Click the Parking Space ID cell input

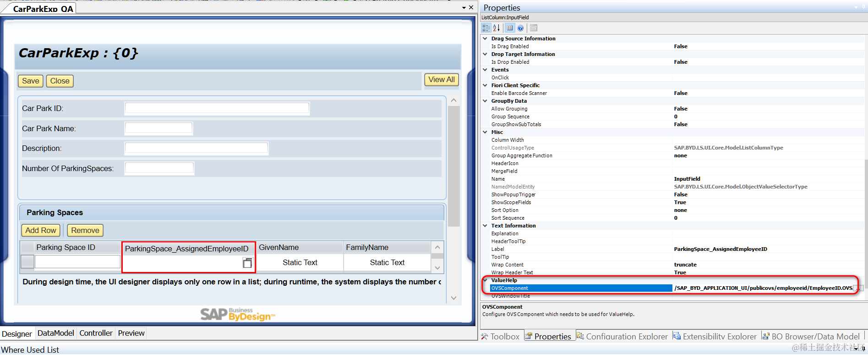[77, 262]
